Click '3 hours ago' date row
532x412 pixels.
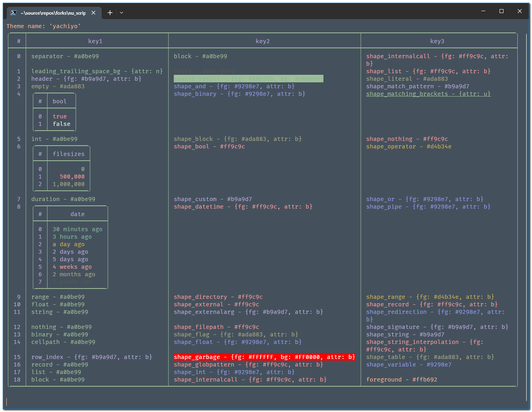pos(72,237)
